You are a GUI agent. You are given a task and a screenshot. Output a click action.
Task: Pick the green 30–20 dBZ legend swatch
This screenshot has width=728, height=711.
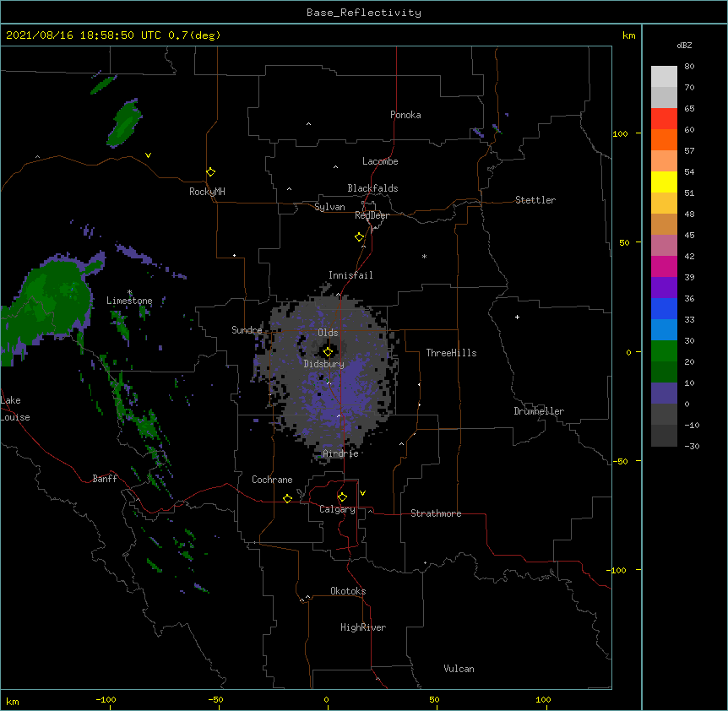664,351
